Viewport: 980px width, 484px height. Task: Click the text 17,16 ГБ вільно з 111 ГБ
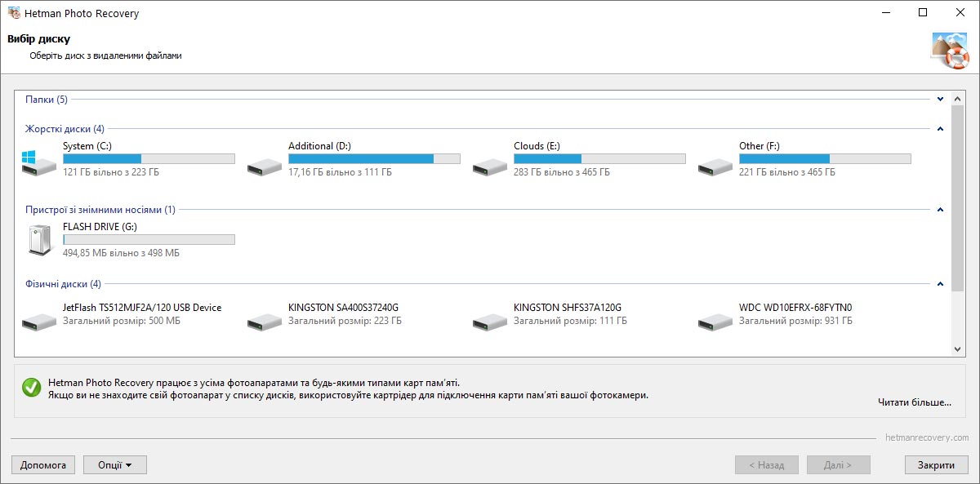(x=340, y=172)
